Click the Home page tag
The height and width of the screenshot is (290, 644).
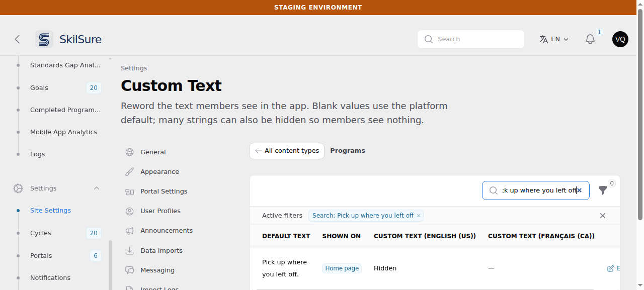tap(342, 268)
